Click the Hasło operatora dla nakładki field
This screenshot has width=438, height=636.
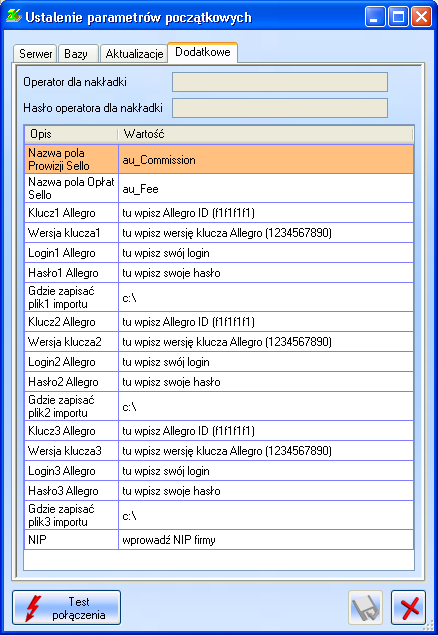[280, 108]
